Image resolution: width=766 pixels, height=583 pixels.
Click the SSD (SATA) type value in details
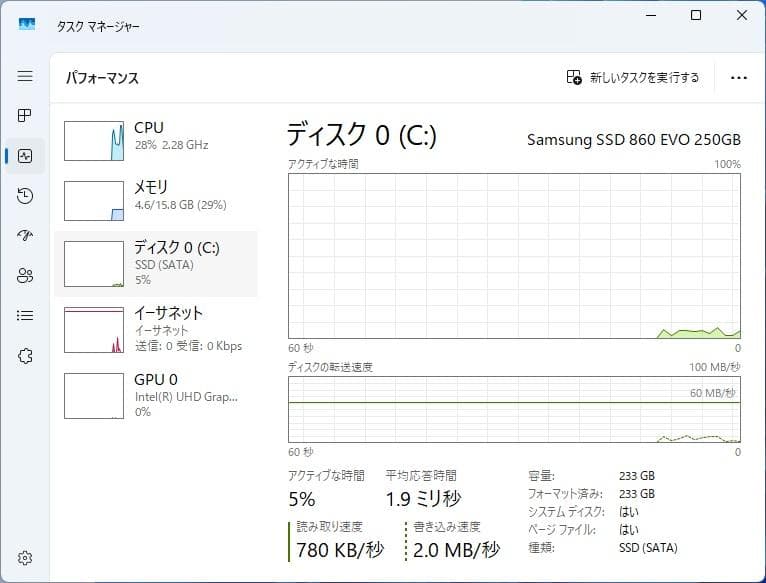point(648,548)
